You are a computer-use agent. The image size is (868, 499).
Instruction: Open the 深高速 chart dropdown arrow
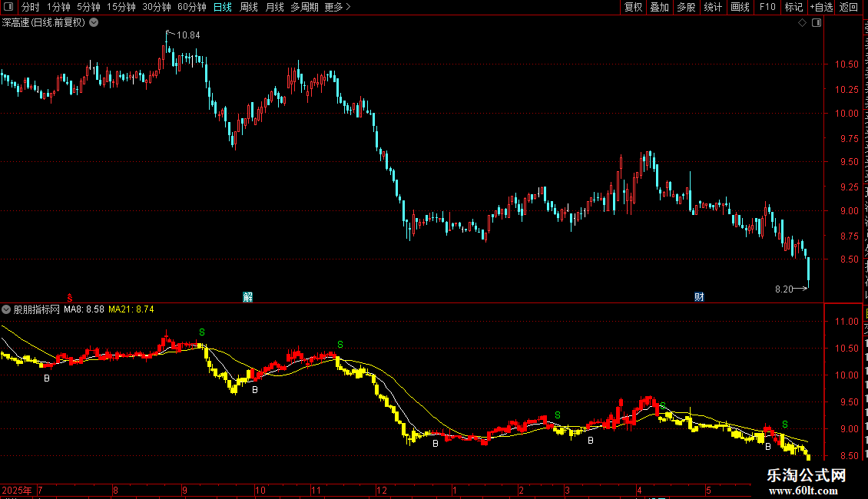(x=94, y=23)
